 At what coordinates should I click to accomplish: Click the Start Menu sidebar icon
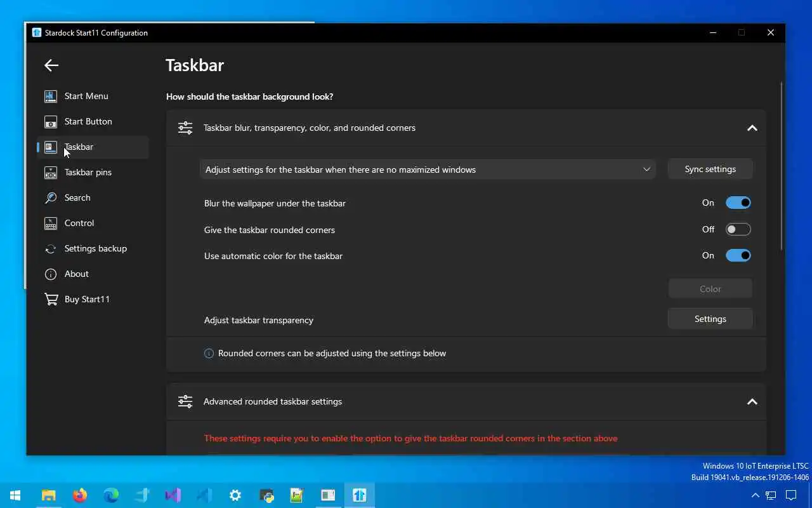coord(51,97)
